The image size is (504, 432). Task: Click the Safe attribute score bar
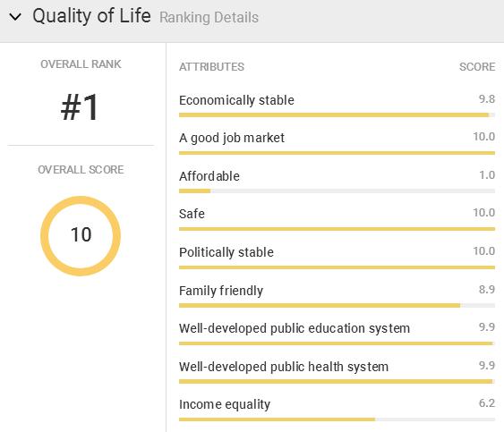(337, 229)
